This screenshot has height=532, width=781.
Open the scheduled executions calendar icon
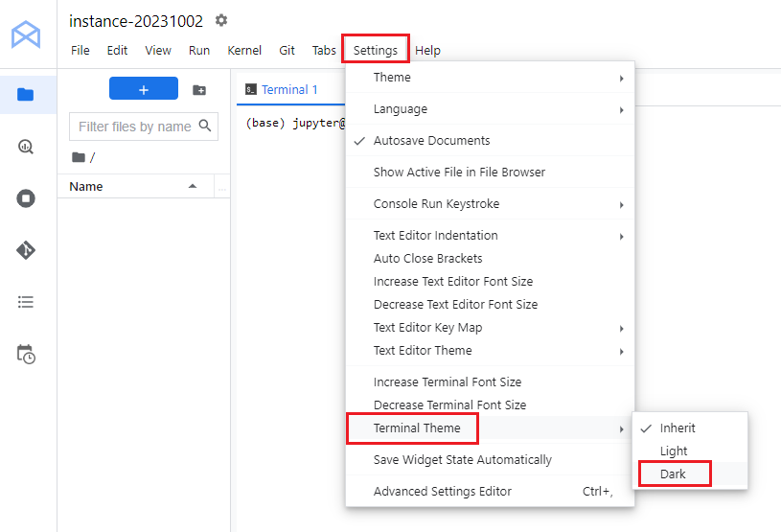26,354
